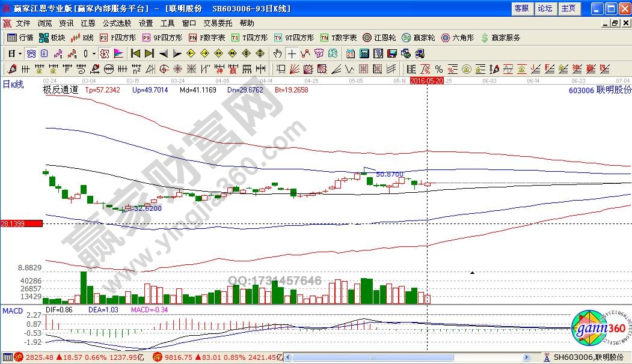Open the 交易委托 menu
This screenshot has height=364, width=632.
coord(218,23)
